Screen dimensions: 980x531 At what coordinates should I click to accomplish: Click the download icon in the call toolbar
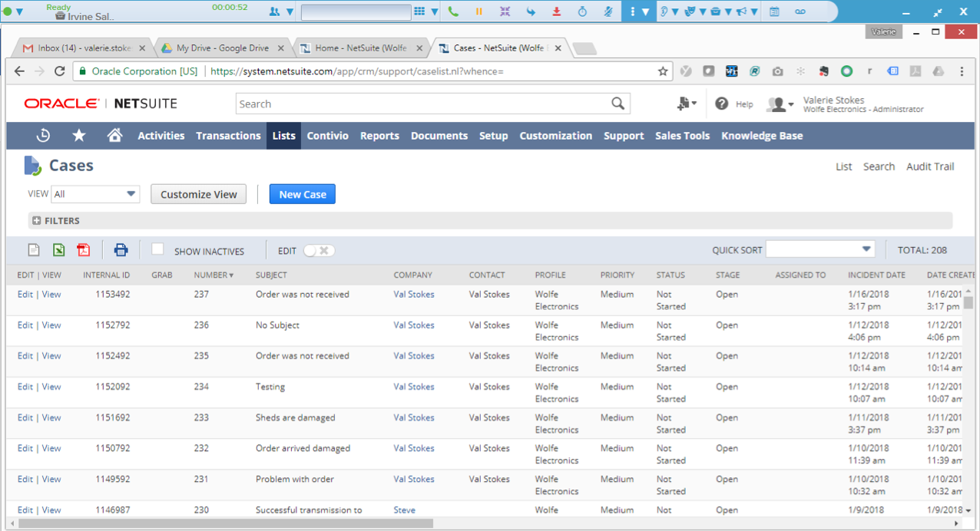[555, 12]
